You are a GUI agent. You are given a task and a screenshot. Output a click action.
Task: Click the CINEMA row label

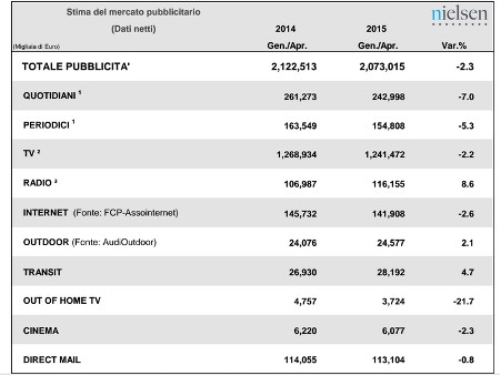pyautogui.click(x=41, y=331)
